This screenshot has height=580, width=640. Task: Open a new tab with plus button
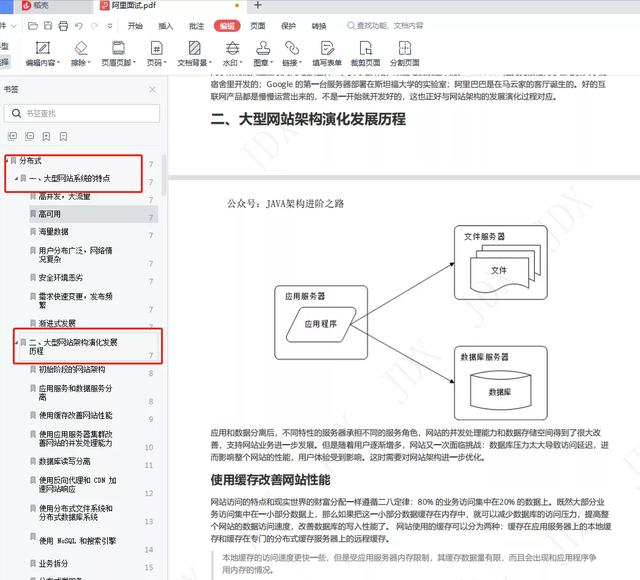point(258,5)
